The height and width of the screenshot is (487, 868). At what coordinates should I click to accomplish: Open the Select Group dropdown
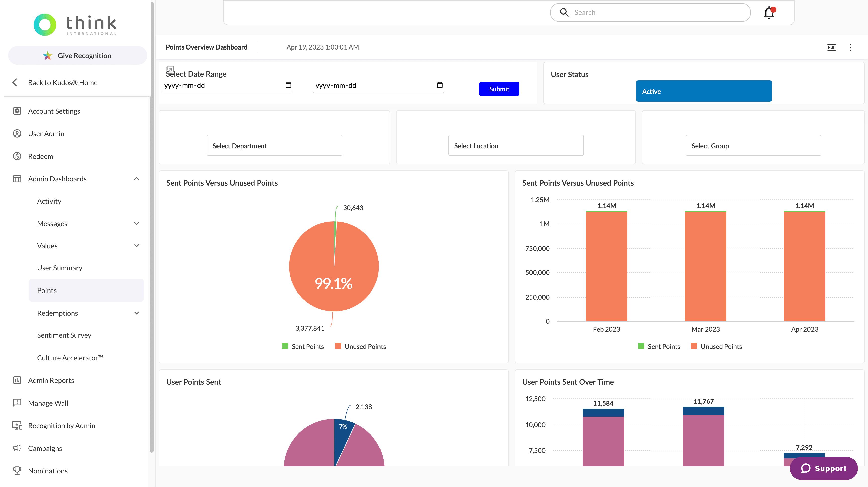753,145
